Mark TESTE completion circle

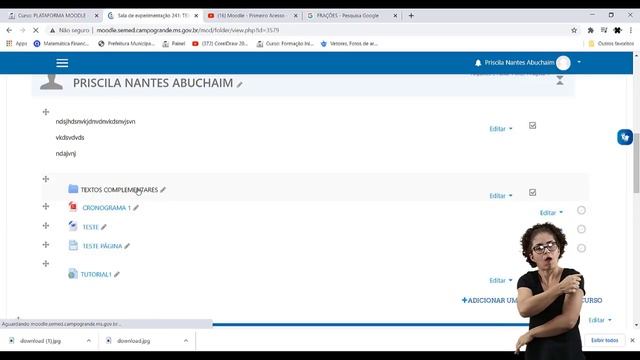pos(581,229)
